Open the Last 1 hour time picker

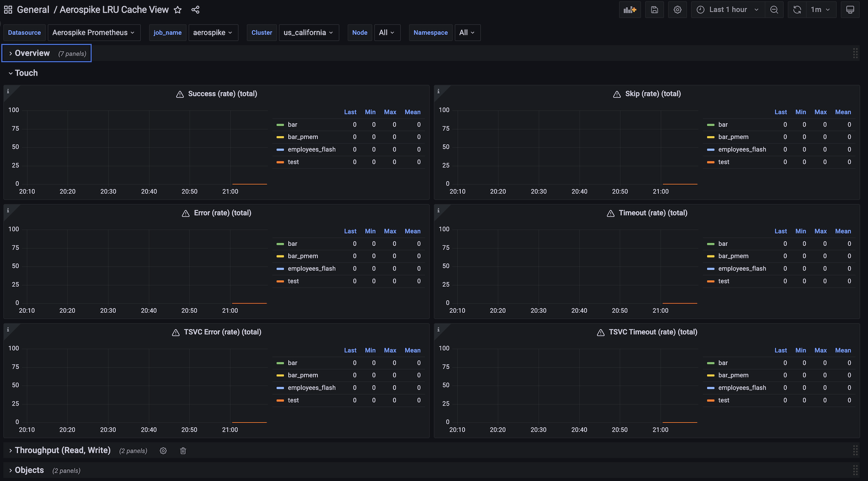click(x=728, y=9)
